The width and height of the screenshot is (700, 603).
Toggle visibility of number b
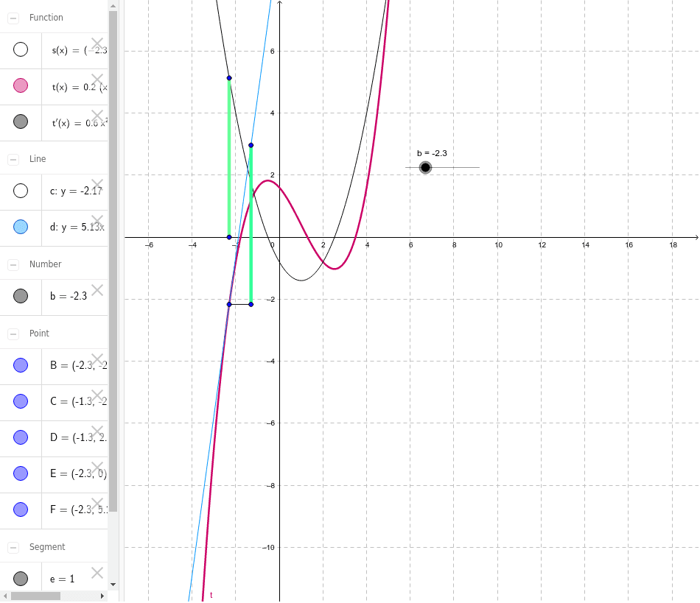pos(21,296)
